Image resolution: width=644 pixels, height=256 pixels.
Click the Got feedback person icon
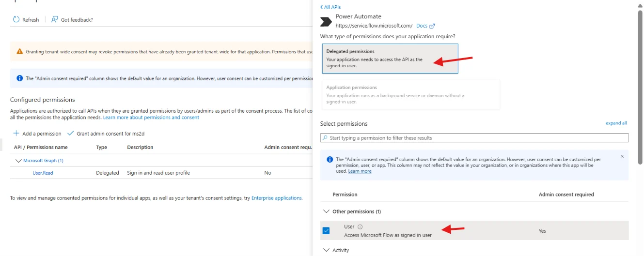click(x=55, y=19)
